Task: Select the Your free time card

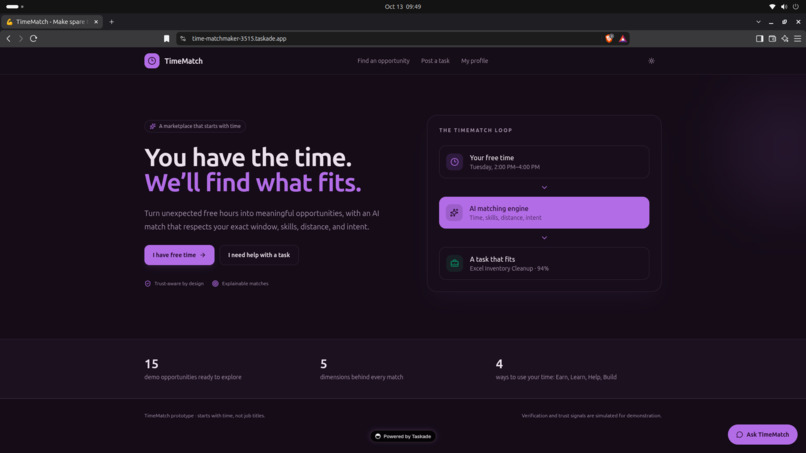Action: point(544,162)
